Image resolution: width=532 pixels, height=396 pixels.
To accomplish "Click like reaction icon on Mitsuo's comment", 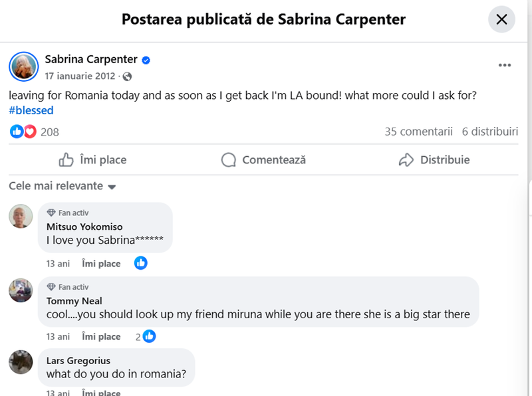I will click(x=140, y=263).
